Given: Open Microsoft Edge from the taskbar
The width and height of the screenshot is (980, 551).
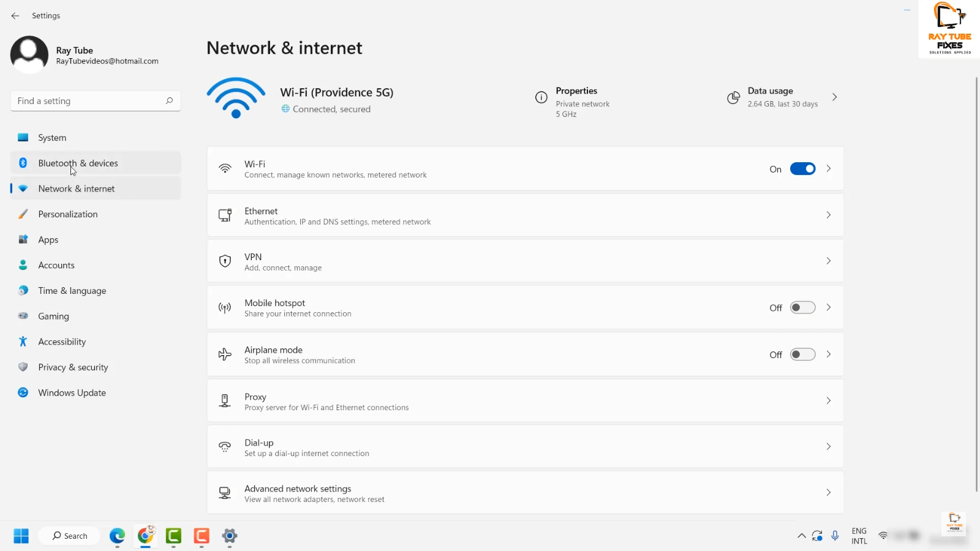Looking at the screenshot, I should (117, 536).
